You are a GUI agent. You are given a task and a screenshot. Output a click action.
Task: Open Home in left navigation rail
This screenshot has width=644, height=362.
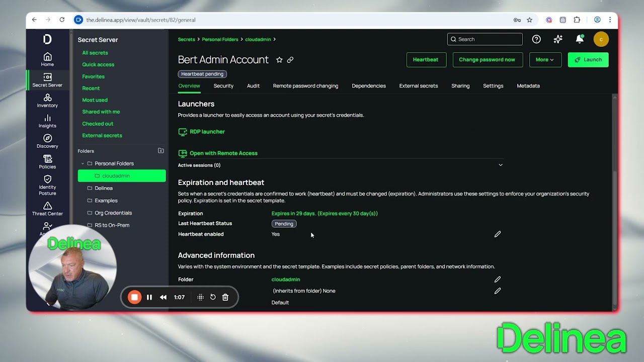click(47, 59)
